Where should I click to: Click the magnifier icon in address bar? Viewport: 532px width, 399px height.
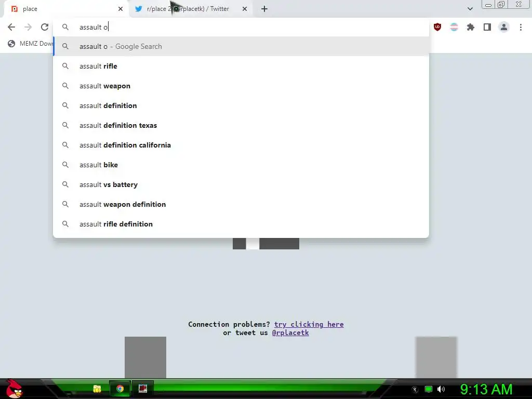pyautogui.click(x=65, y=27)
